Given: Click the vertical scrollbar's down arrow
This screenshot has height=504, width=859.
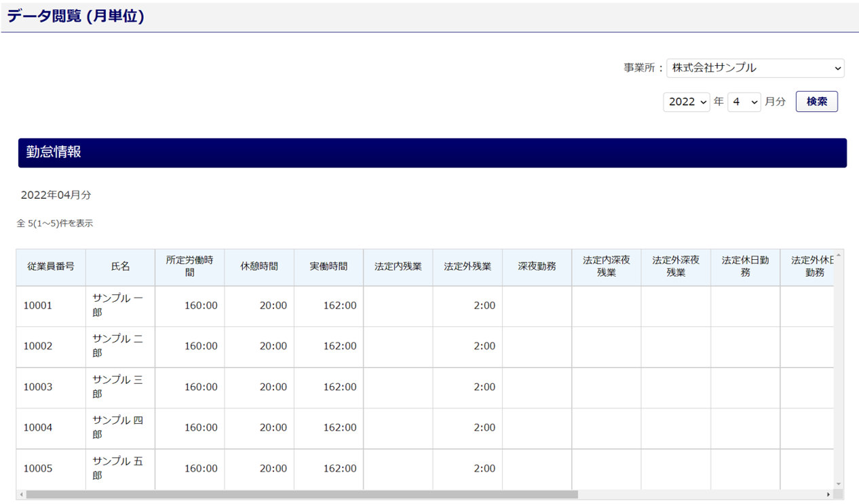Looking at the screenshot, I should (x=839, y=484).
